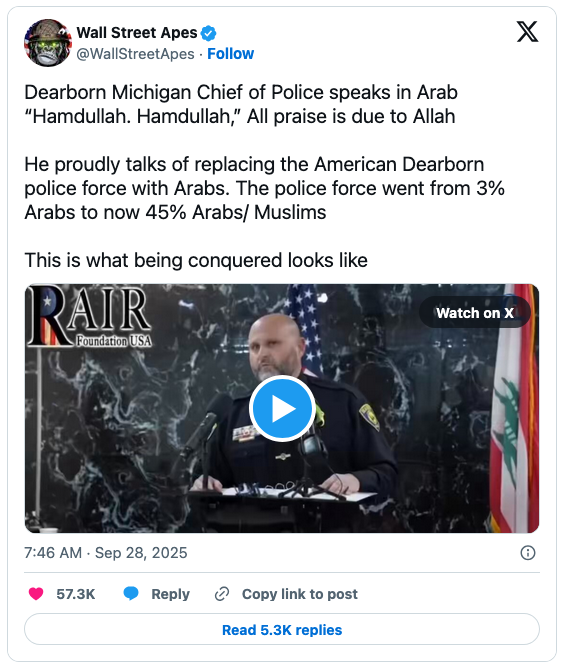Image resolution: width=568 pixels, height=669 pixels.
Task: Open the Read 5.3K replies button
Action: click(x=282, y=630)
